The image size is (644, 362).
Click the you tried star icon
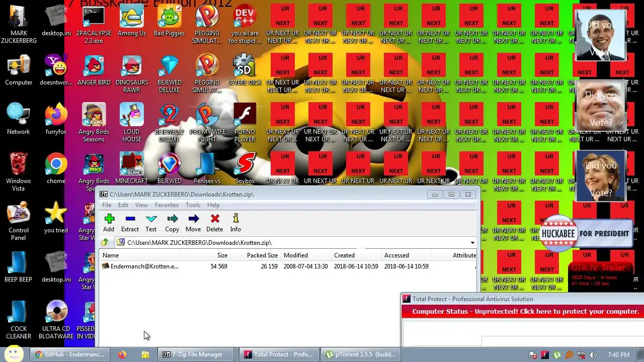pyautogui.click(x=56, y=218)
